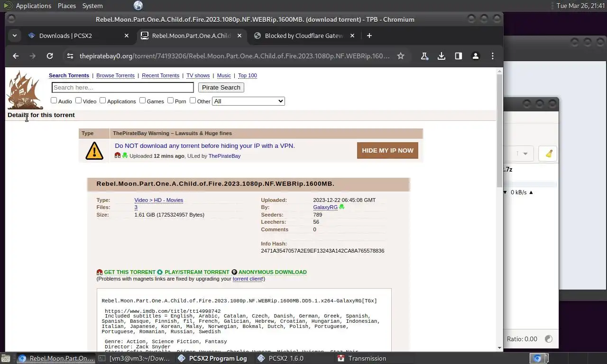Close the Downloads | PCSX2 tab
The width and height of the screenshot is (607, 364).
(127, 36)
